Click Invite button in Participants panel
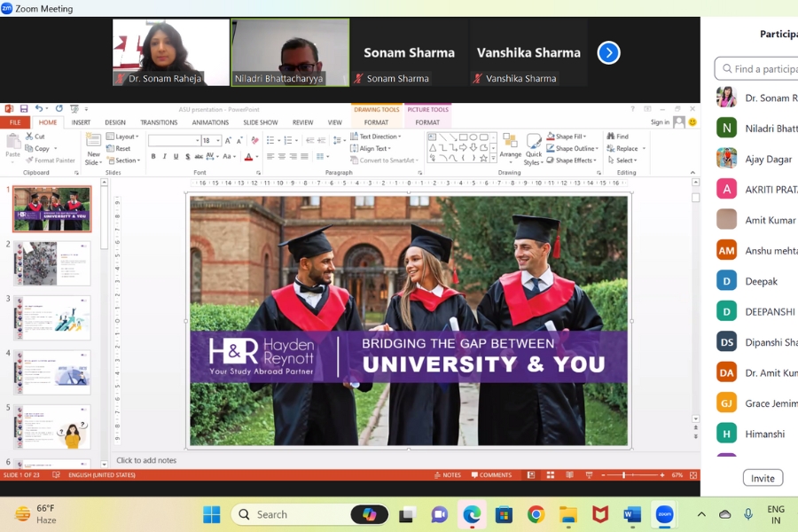Screen dimensions: 798x532 coord(763,478)
